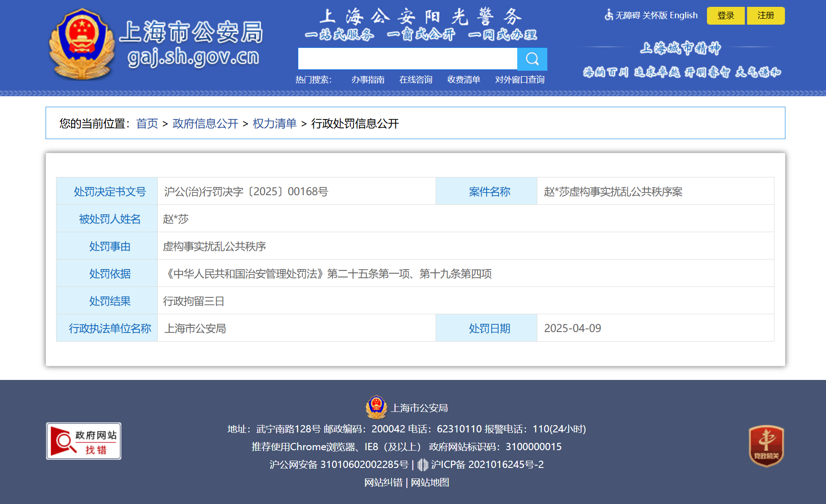This screenshot has height=504, width=826.
Task: Go to 首页 in the breadcrumb
Action: click(x=147, y=124)
